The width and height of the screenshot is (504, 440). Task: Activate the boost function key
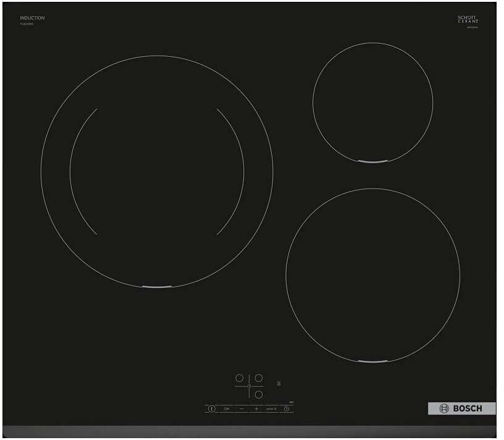[271, 409]
